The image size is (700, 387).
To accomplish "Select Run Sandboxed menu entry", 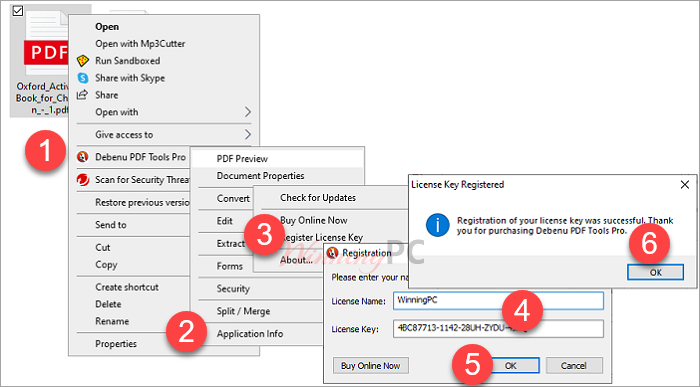I will (128, 61).
